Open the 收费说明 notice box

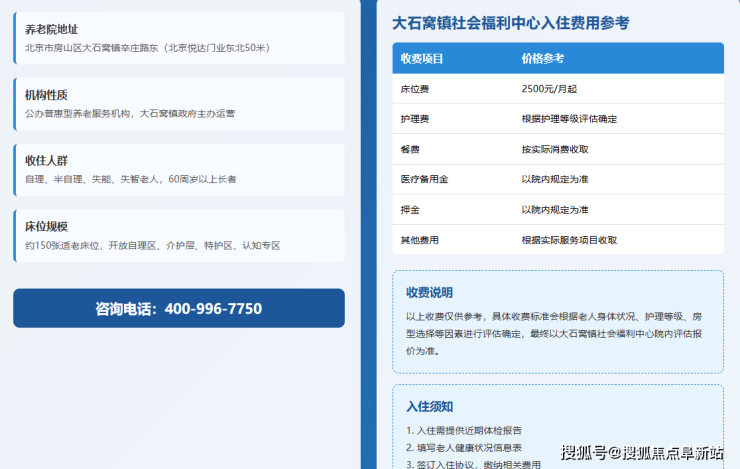pos(558,322)
